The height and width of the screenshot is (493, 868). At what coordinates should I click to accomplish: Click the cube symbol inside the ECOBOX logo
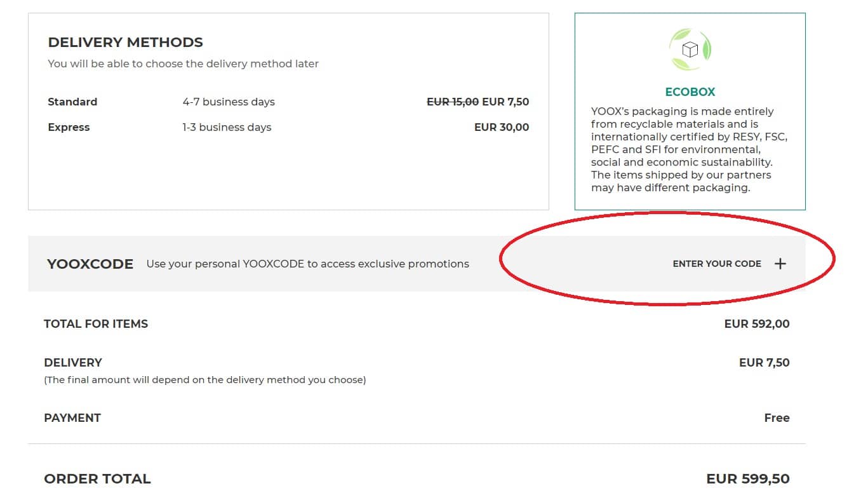(x=690, y=49)
